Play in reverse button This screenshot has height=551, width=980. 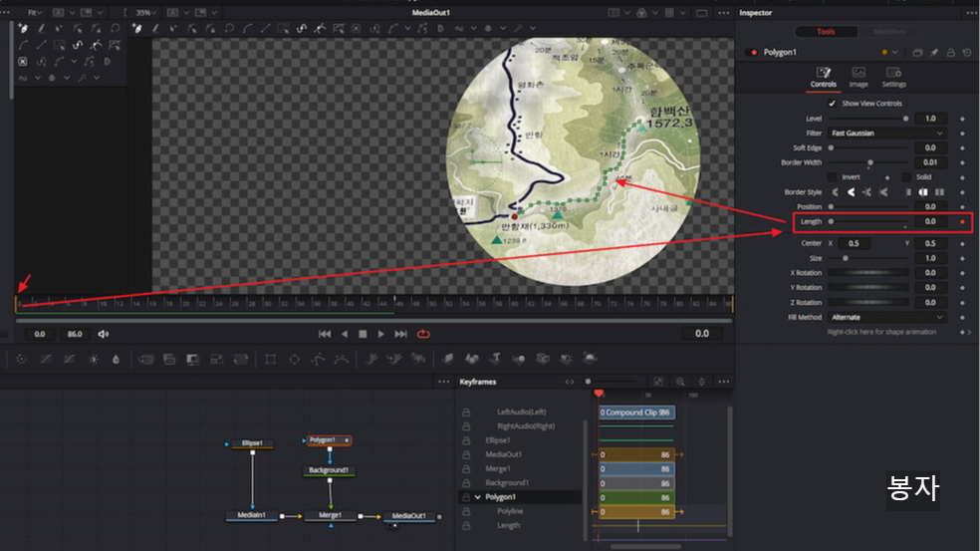click(x=345, y=334)
